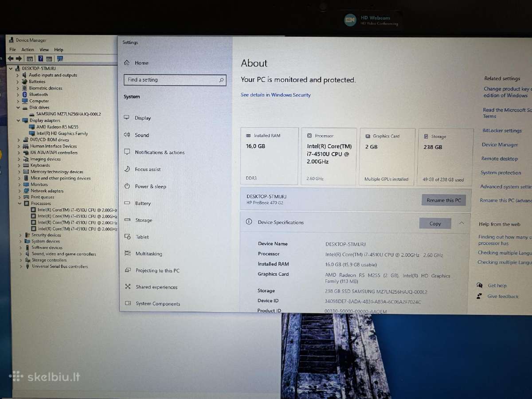Select Human Interface Devices row in Device Manager
Screen dimensions: 532x399
(53, 146)
